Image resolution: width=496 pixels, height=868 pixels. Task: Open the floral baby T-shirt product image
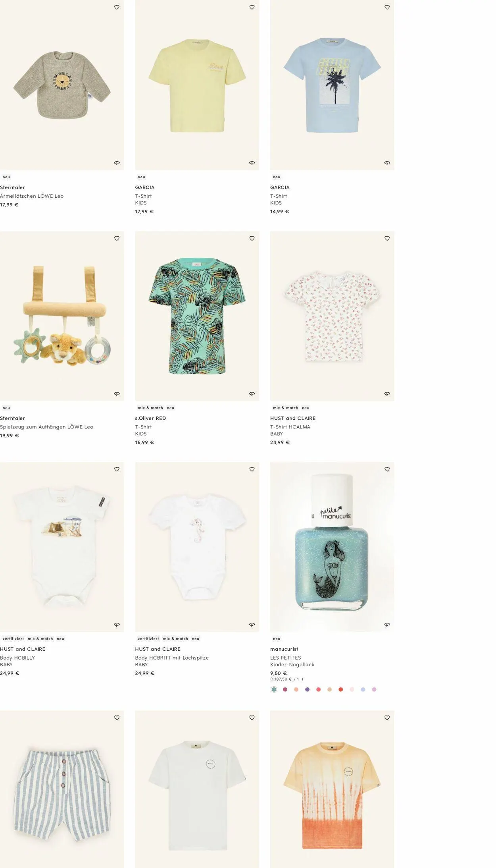332,316
